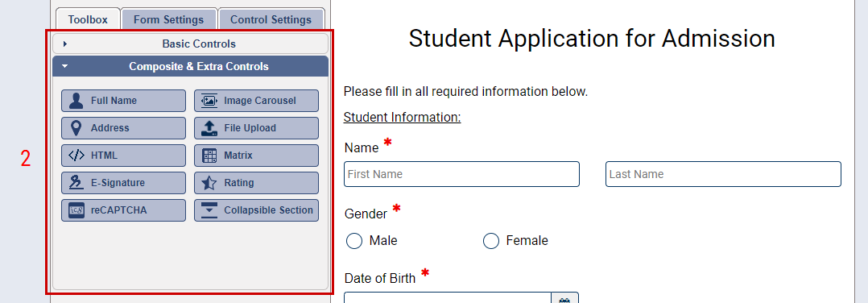Select the Female radio button
This screenshot has height=303, width=868.
tap(491, 241)
